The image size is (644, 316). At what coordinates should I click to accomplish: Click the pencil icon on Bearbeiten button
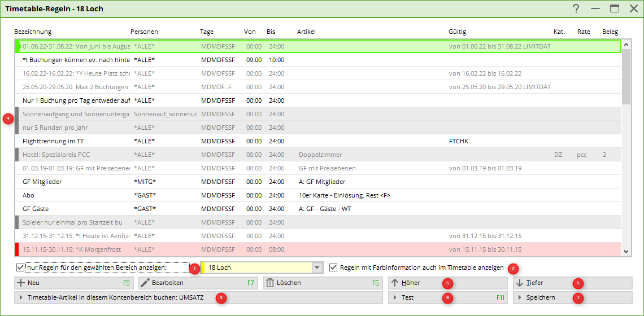click(145, 283)
